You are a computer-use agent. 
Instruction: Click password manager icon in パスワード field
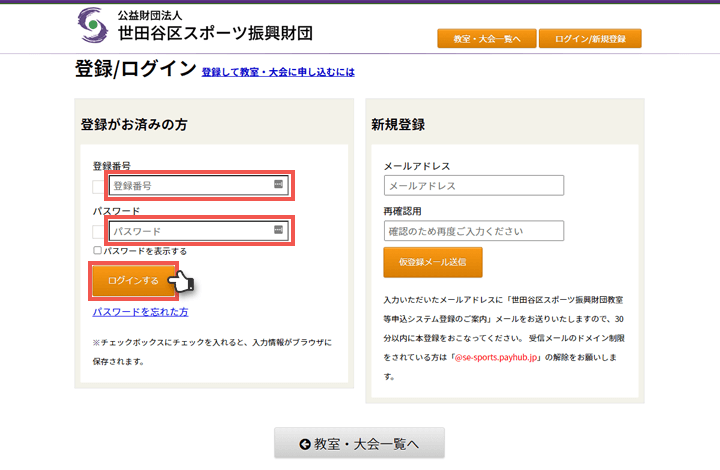[278, 229]
